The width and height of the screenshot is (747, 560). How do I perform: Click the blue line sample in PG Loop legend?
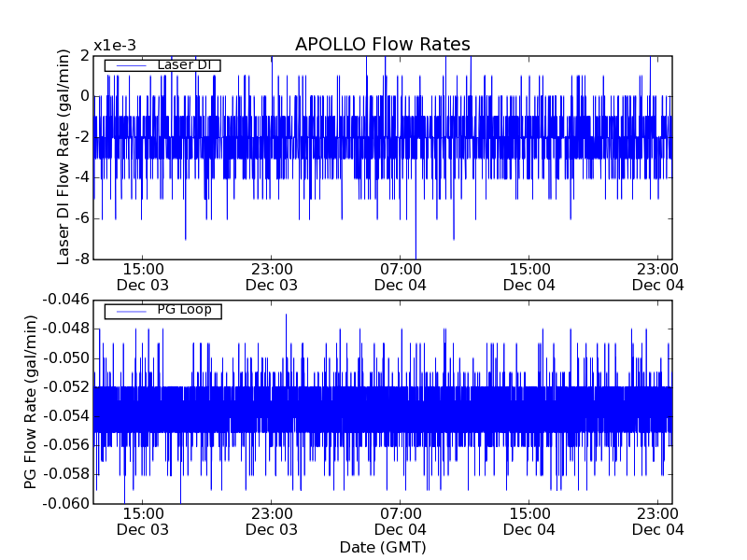click(x=132, y=312)
